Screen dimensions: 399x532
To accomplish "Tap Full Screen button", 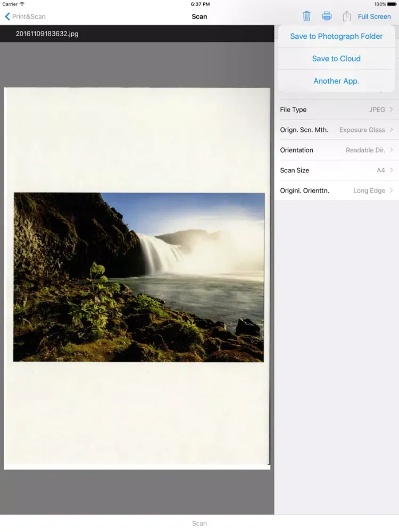I will pyautogui.click(x=374, y=16).
